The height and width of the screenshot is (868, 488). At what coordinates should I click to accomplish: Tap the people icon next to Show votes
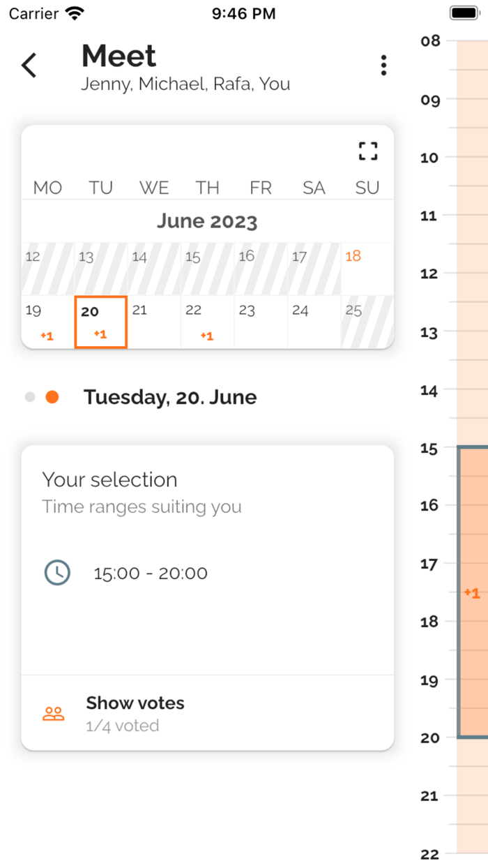point(54,712)
